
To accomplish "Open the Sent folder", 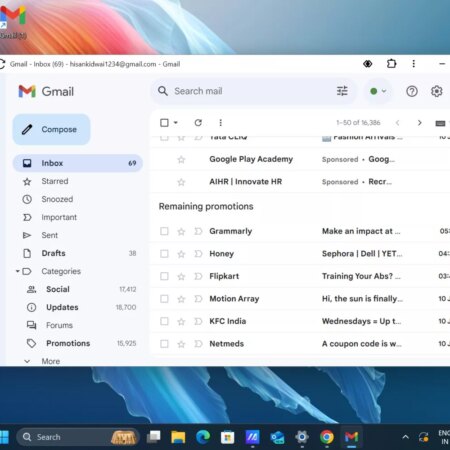I will 78,235.
